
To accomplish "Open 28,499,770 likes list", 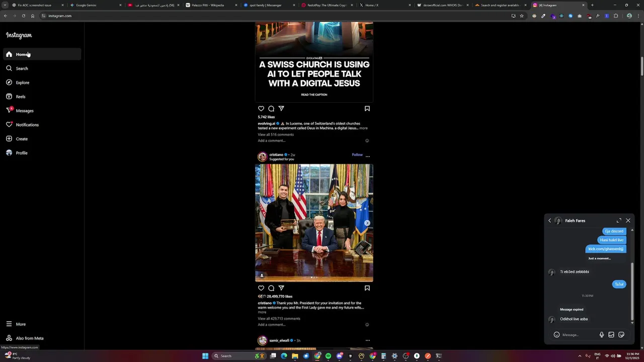I will pyautogui.click(x=280, y=297).
